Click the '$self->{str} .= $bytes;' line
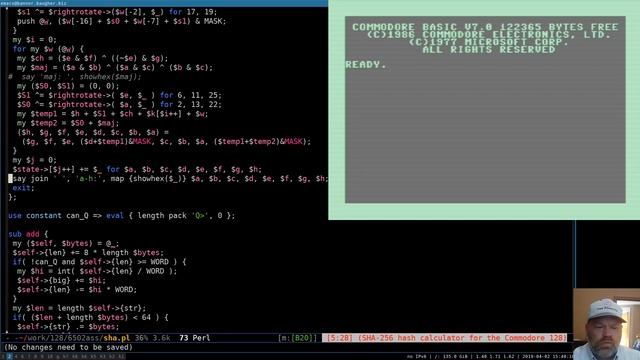Screen dimensions: 640x360 pyautogui.click(x=68, y=327)
